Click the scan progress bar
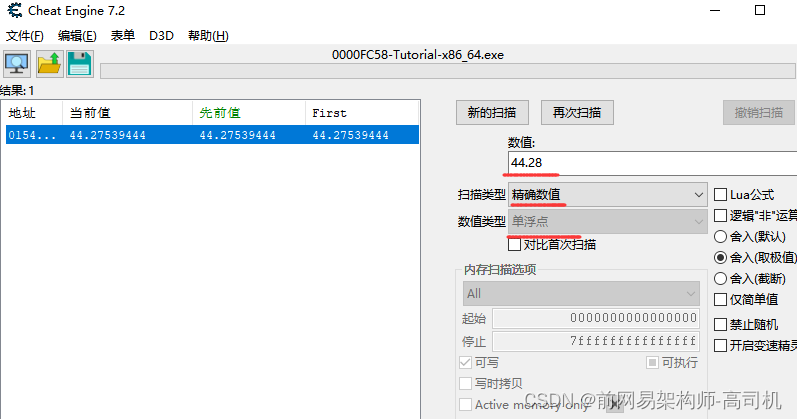 [448, 71]
